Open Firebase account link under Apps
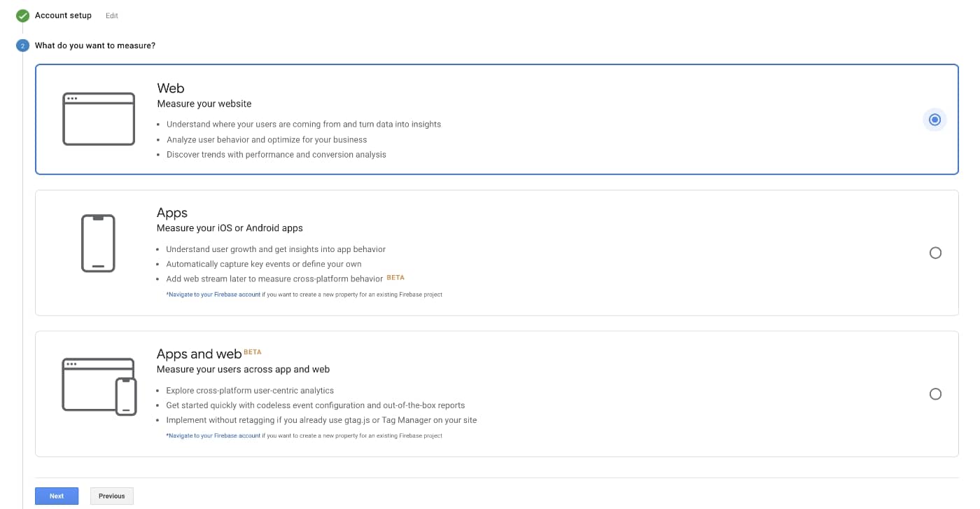The height and width of the screenshot is (509, 980). pos(213,295)
